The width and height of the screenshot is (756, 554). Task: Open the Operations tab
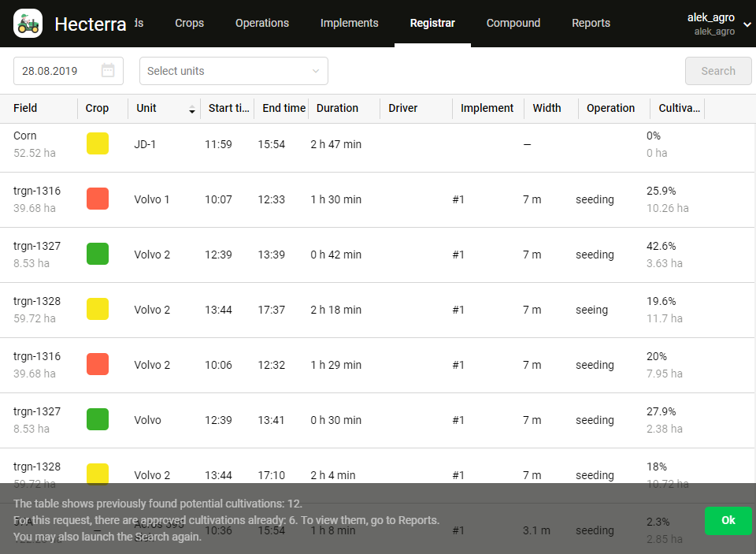pos(261,23)
